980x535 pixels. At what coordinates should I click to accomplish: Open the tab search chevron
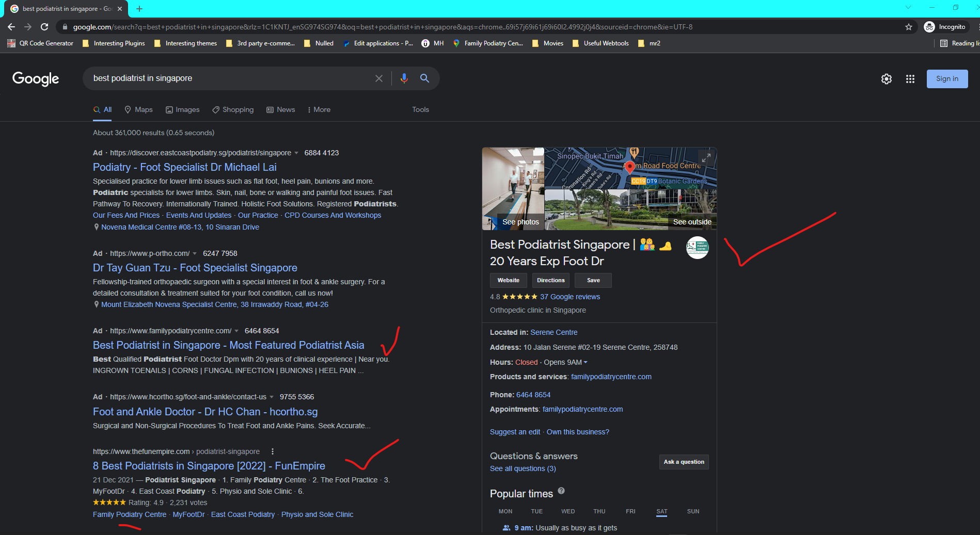[908, 7]
